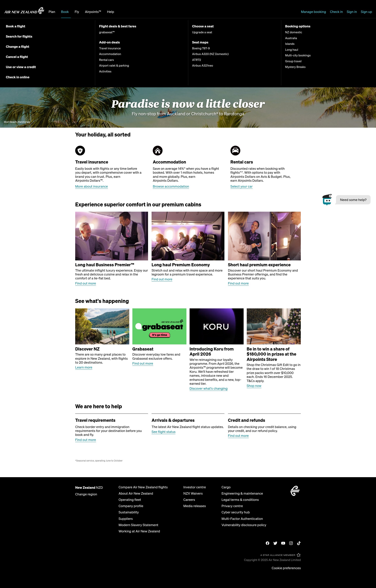Open Investor centre footer link
Viewport: 376px width, 588px height.
coord(194,487)
